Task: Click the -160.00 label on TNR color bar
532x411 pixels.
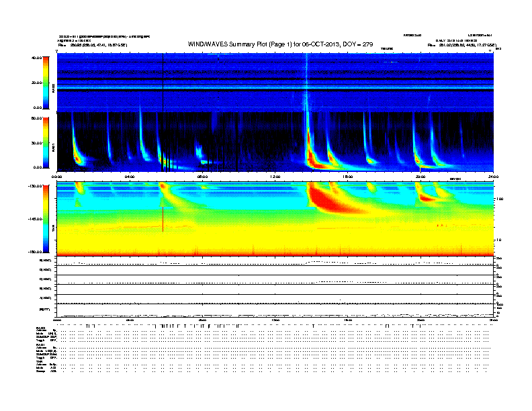Action: coord(36,252)
